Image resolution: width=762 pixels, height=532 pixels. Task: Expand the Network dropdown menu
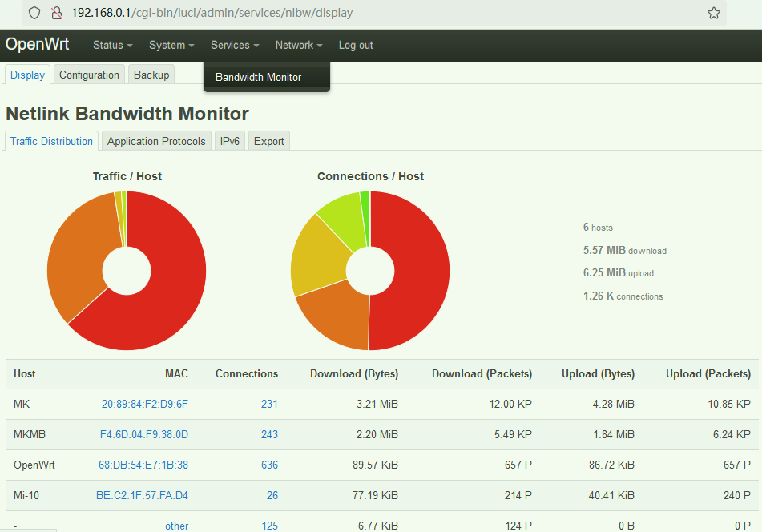coord(298,45)
